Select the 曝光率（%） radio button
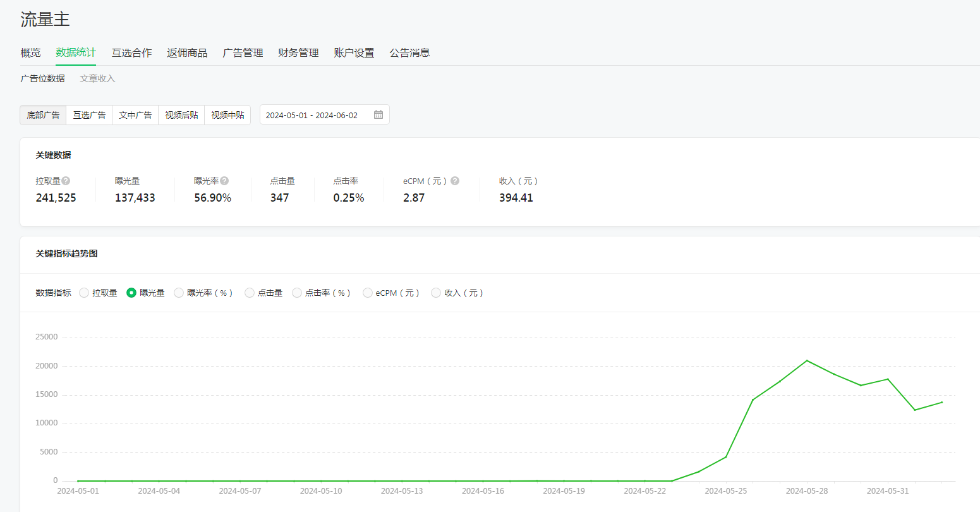 click(179, 293)
